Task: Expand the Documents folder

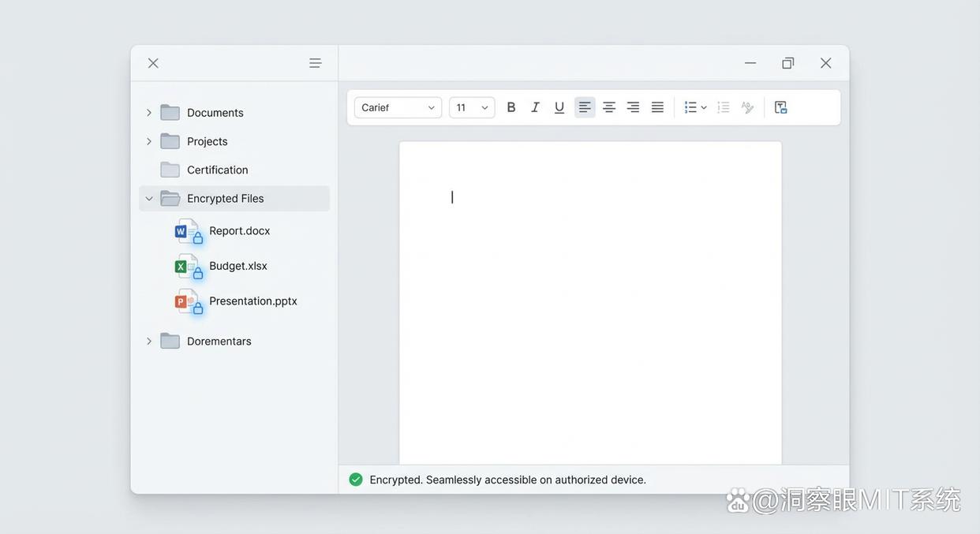Action: pos(149,113)
